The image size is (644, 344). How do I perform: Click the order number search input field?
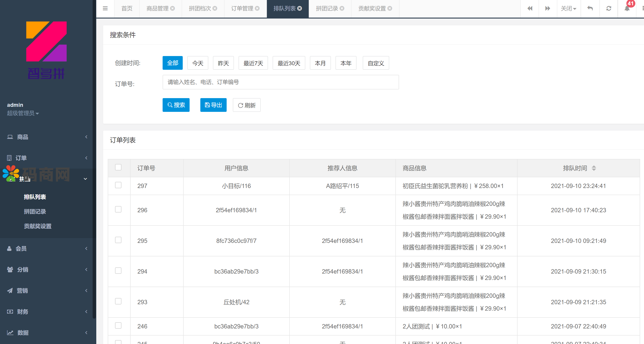(x=281, y=82)
